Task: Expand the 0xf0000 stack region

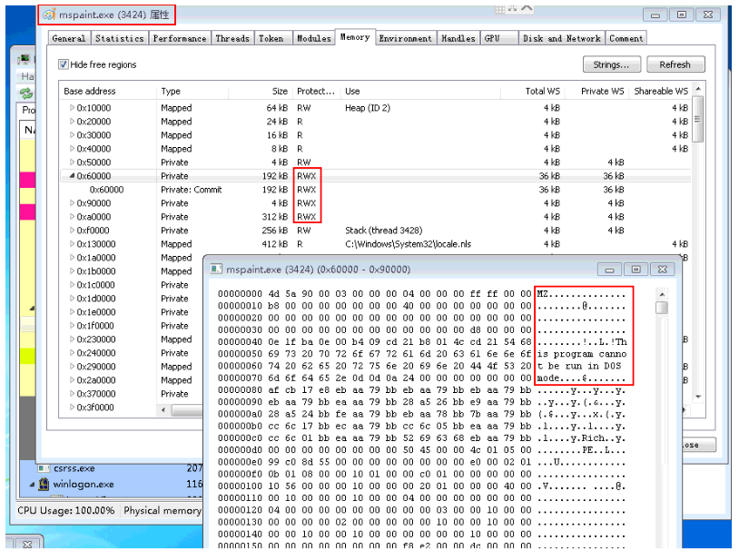Action: point(72,231)
